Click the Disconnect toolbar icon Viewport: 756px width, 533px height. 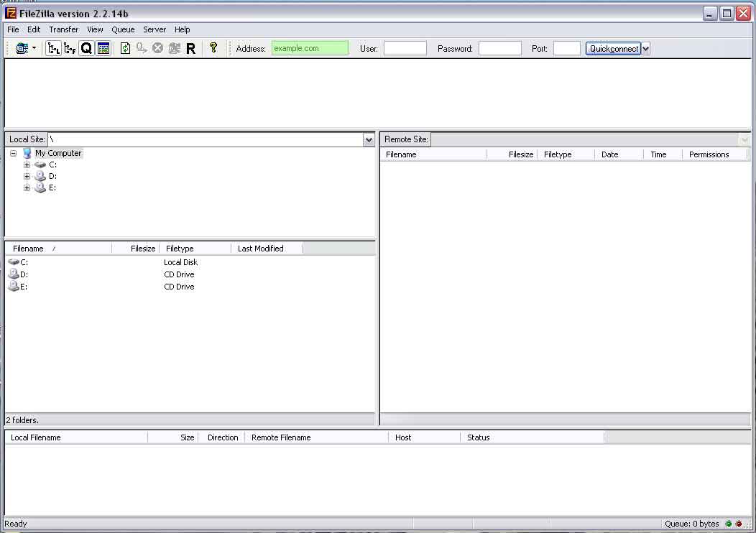point(174,48)
